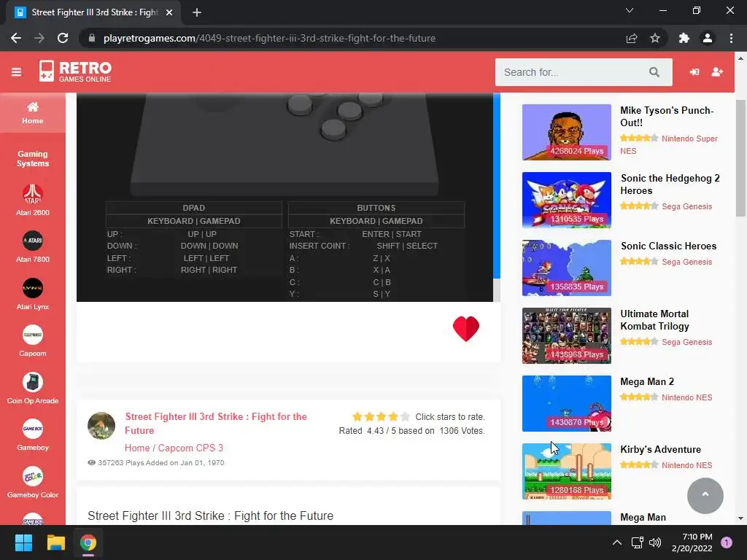Click Sega Genesis link under Sonic Classic Heroes

coord(686,262)
